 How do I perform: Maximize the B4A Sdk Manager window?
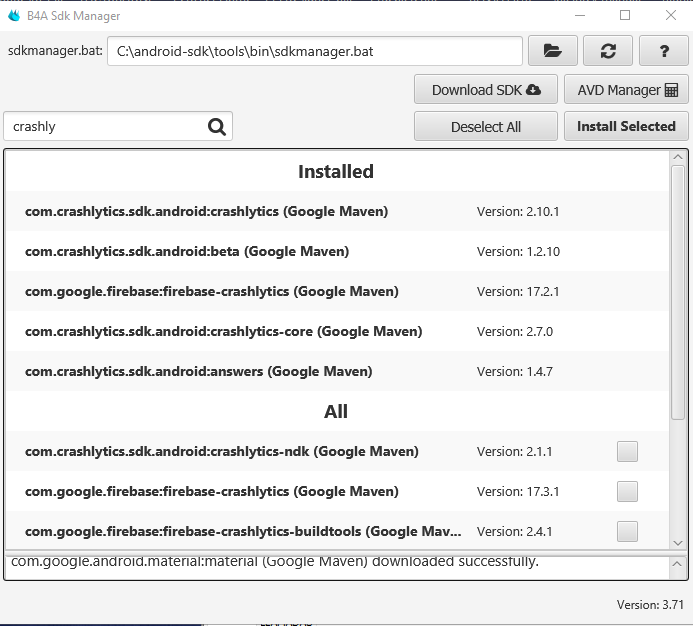coord(625,15)
